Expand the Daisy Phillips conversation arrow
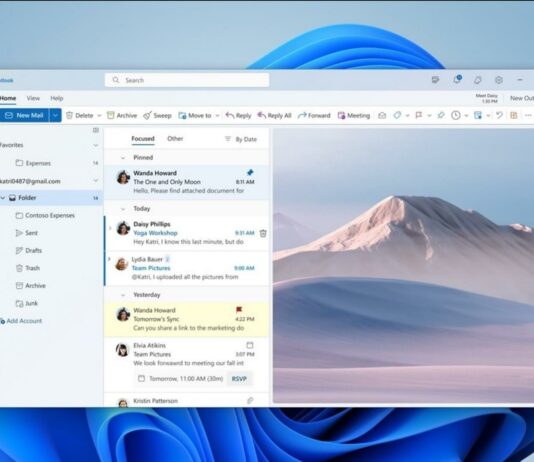This screenshot has height=462, width=534. 110,228
